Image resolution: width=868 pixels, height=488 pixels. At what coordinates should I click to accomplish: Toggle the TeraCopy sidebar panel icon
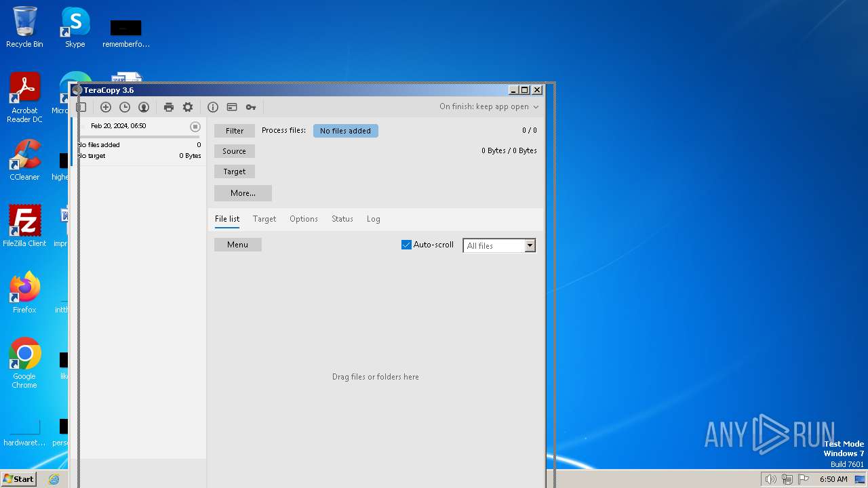pos(81,107)
